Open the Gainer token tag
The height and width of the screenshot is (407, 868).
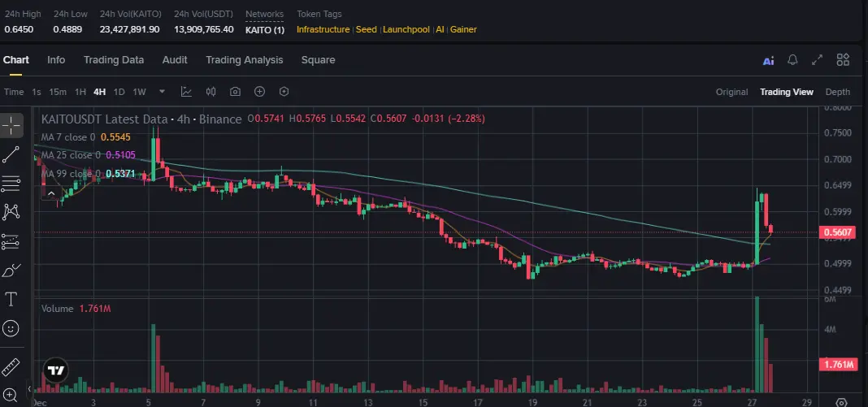463,29
